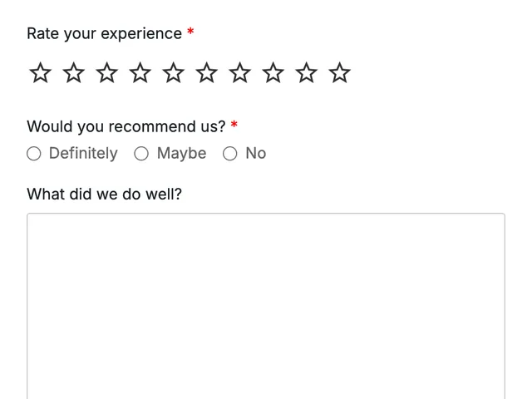532x399 pixels.
Task: Focus the What did we do well textarea
Action: [x=266, y=306]
